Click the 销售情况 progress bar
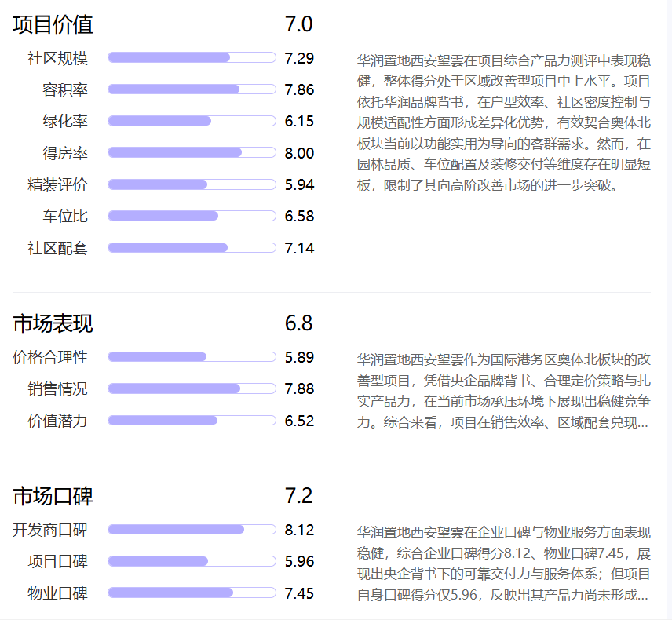The width and height of the screenshot is (672, 620). pyautogui.click(x=192, y=388)
